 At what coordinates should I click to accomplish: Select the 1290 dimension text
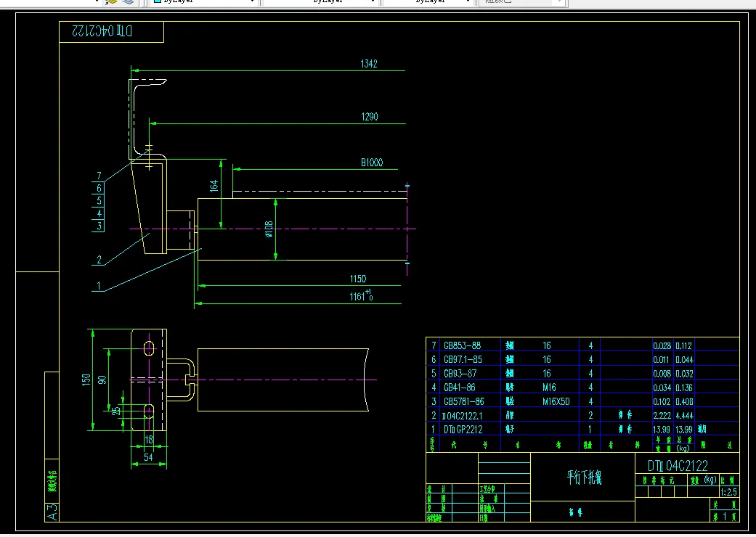370,117
